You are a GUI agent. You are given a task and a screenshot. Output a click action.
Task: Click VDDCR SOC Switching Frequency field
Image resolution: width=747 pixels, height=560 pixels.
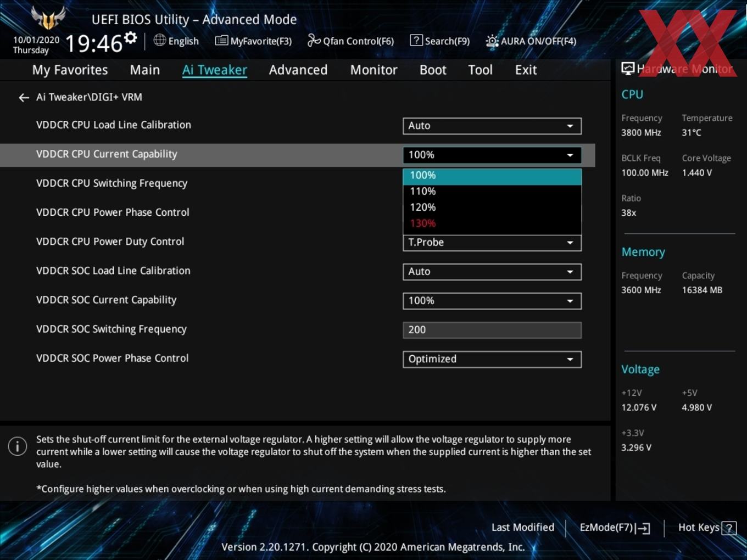(x=492, y=330)
